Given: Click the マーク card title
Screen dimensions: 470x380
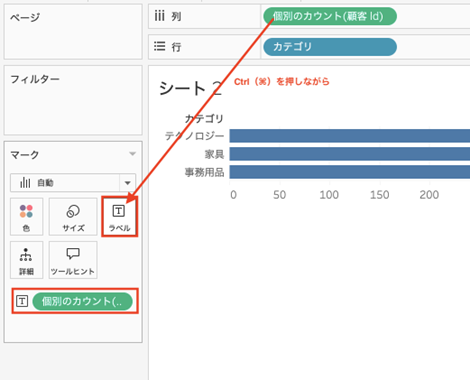Looking at the screenshot, I should point(25,155).
